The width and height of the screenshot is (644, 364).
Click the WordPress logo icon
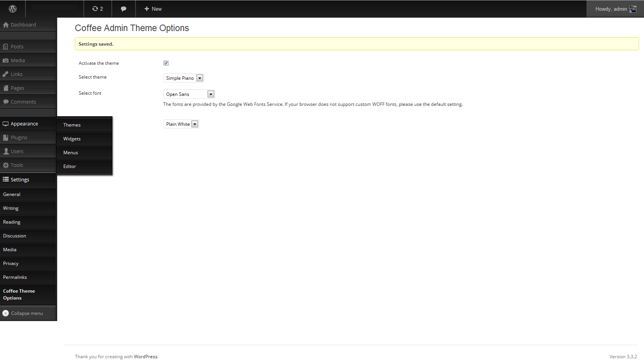click(x=13, y=9)
